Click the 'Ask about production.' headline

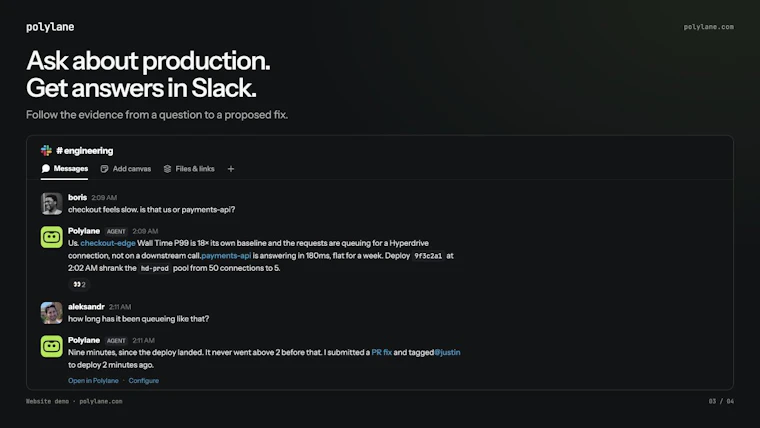click(x=148, y=61)
